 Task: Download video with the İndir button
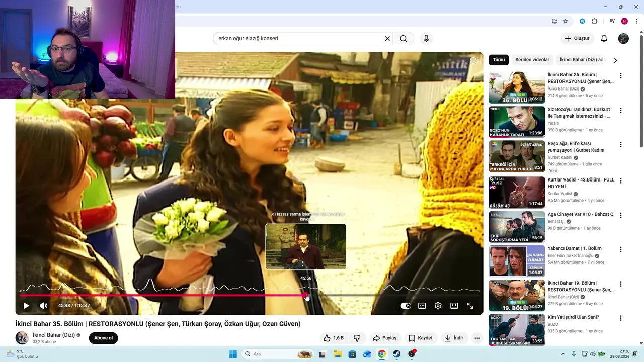(x=454, y=338)
